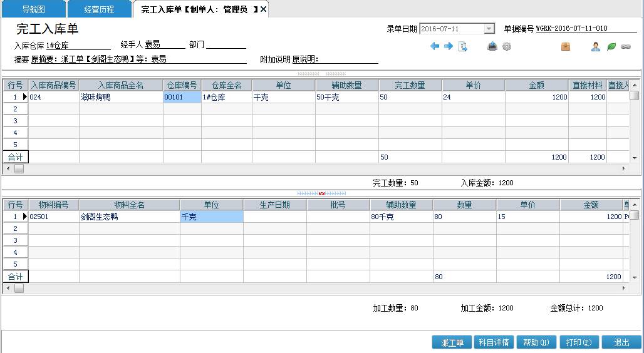
Task: Select the 50千克 cell
Action: [346, 97]
